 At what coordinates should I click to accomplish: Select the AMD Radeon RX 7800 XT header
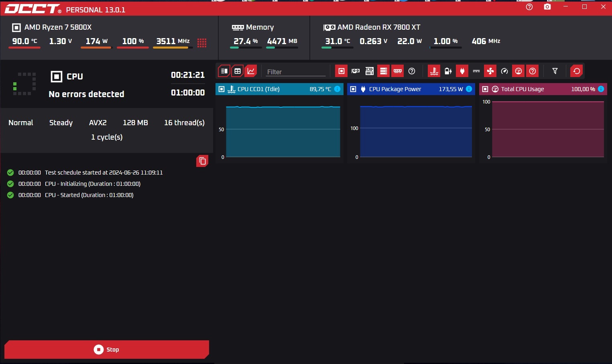pyautogui.click(x=372, y=27)
